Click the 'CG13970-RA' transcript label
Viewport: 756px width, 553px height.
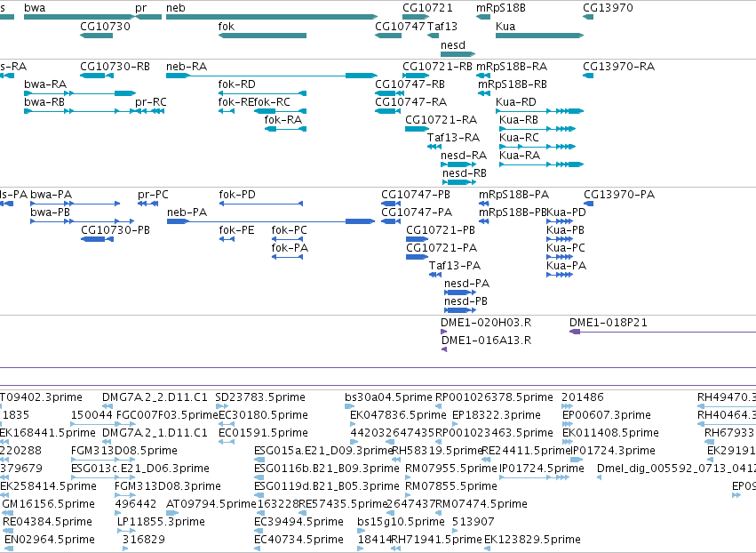pyautogui.click(x=618, y=67)
